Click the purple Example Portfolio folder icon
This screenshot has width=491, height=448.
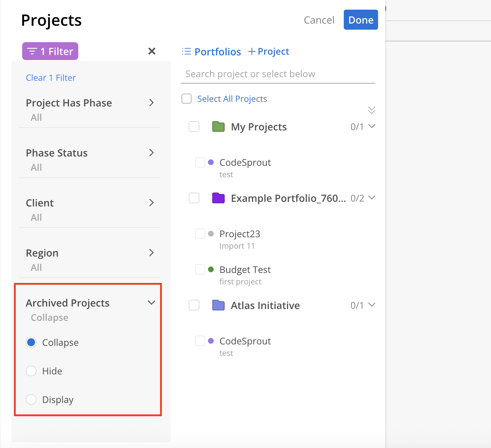pyautogui.click(x=218, y=198)
